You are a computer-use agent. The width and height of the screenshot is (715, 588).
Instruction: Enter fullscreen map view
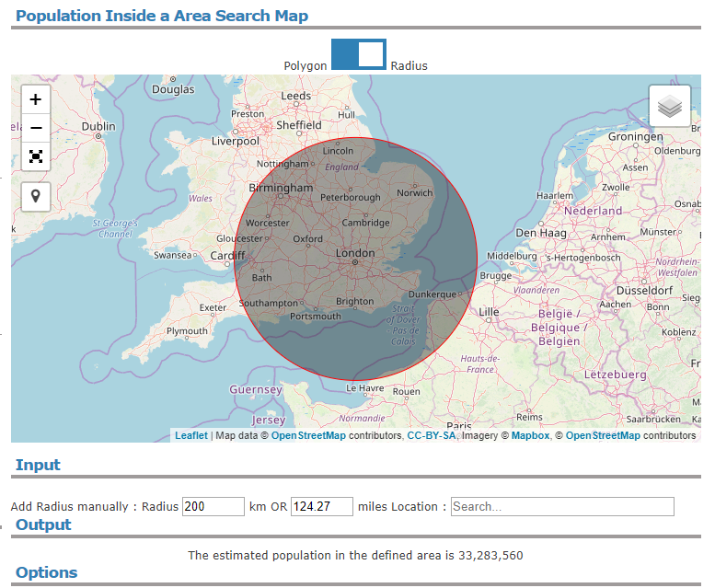pyautogui.click(x=36, y=156)
